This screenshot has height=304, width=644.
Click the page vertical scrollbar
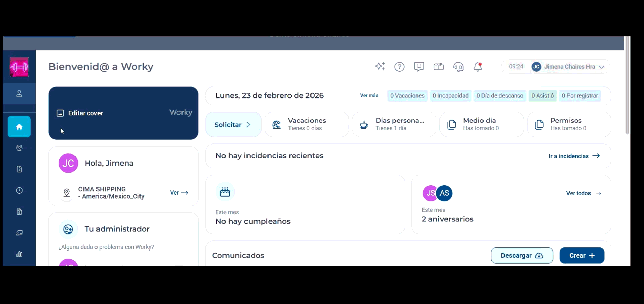click(x=627, y=86)
